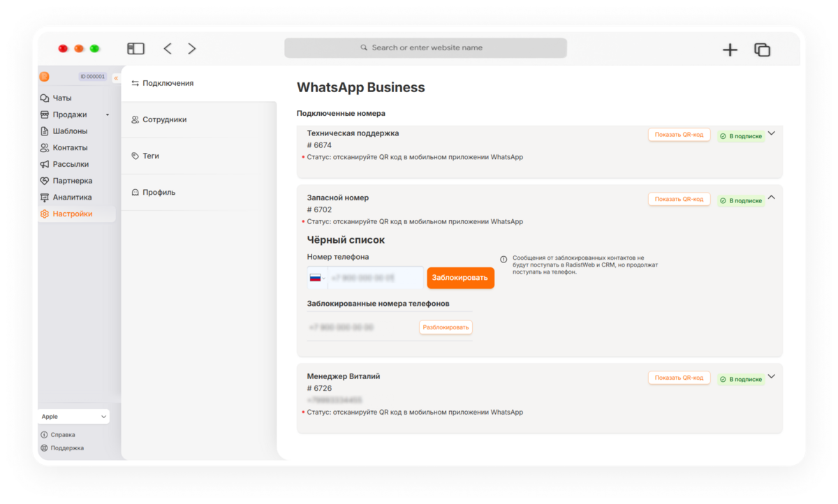Switch to the Теги settings tab
The width and height of the screenshot is (838, 504).
[199, 156]
